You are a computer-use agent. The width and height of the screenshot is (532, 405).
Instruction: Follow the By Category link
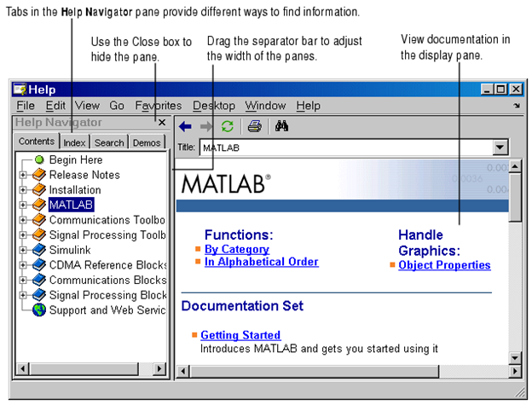[236, 250]
